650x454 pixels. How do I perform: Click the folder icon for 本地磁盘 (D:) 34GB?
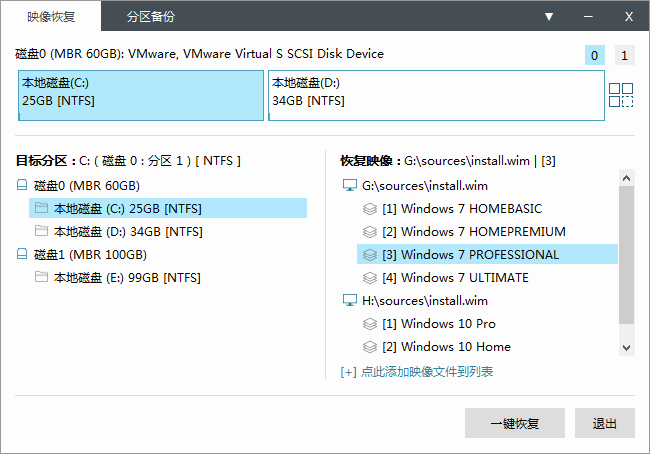(41, 231)
